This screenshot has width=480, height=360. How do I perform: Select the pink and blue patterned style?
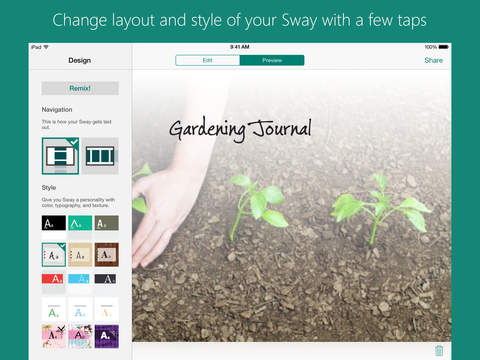[80, 336]
